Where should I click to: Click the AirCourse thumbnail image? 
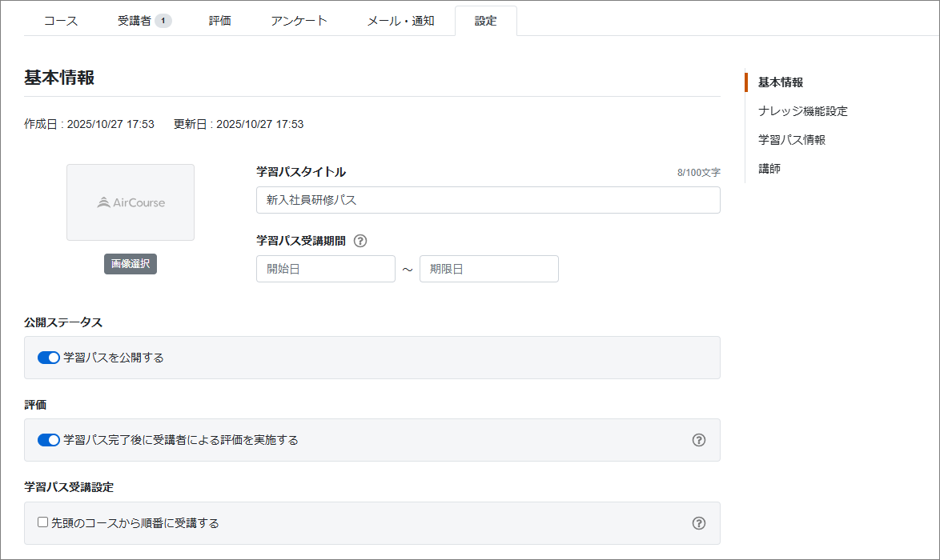131,202
